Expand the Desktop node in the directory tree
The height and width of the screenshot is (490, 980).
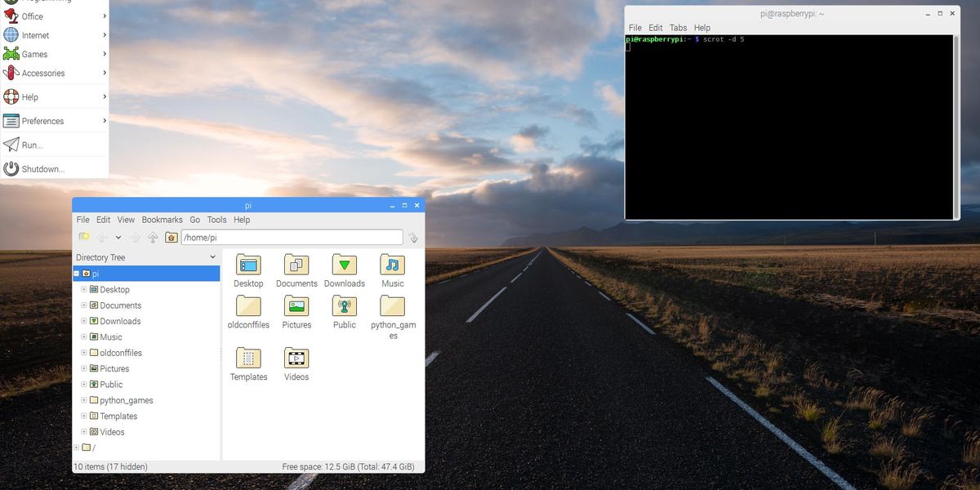83,289
